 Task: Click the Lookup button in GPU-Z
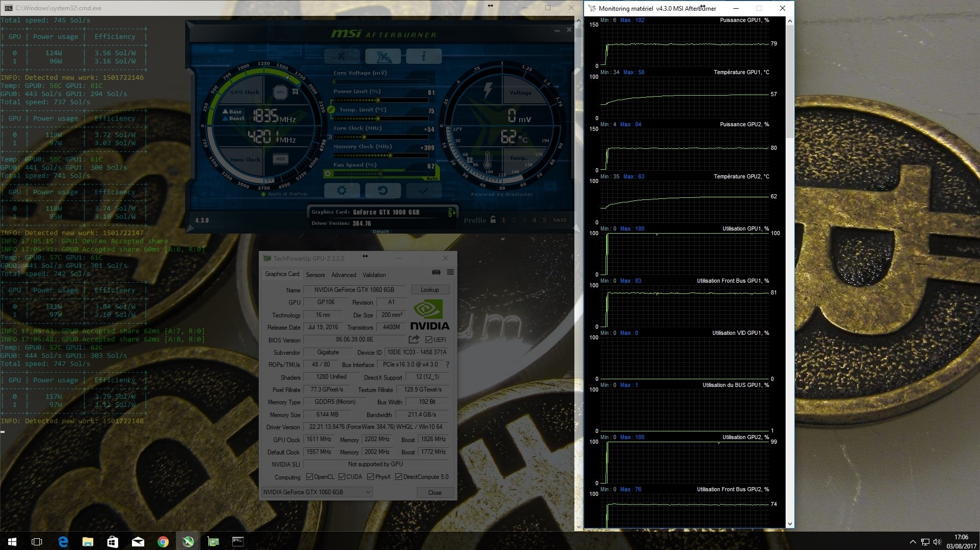coord(430,290)
